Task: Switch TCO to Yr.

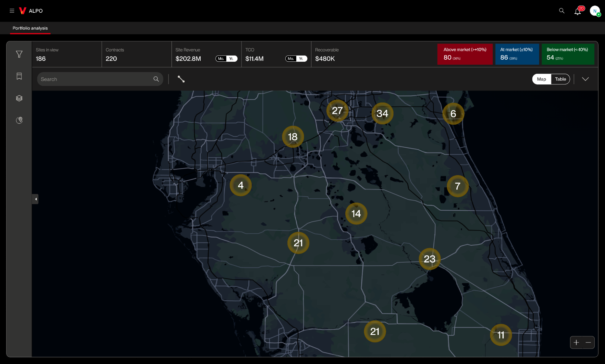Action: [301, 59]
